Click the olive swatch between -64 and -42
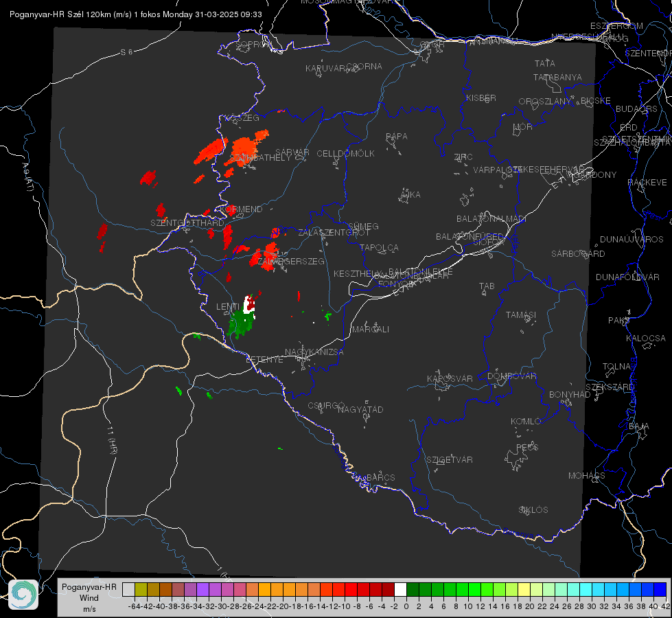The image size is (672, 618). point(141,589)
